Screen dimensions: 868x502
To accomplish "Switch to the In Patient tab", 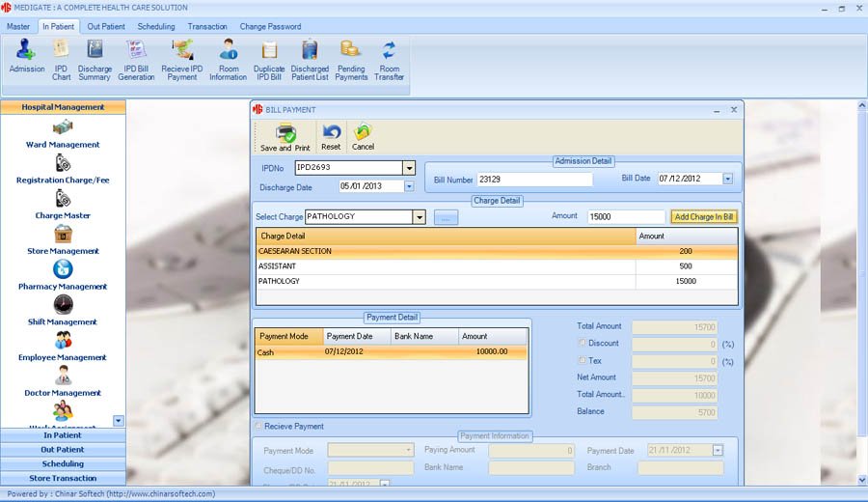I will click(x=58, y=27).
